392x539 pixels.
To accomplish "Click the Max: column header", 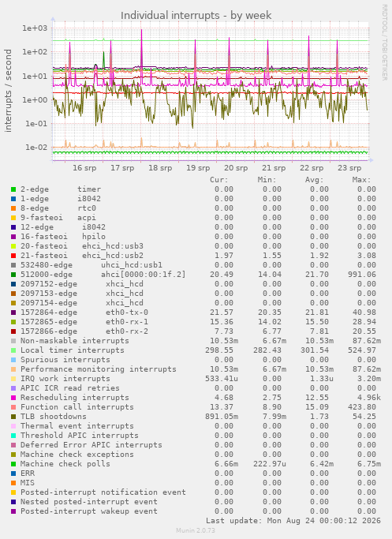I will (361, 180).
